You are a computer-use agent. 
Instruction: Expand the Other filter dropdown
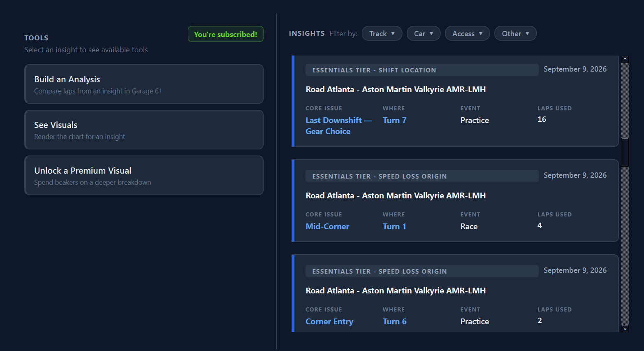tap(515, 34)
